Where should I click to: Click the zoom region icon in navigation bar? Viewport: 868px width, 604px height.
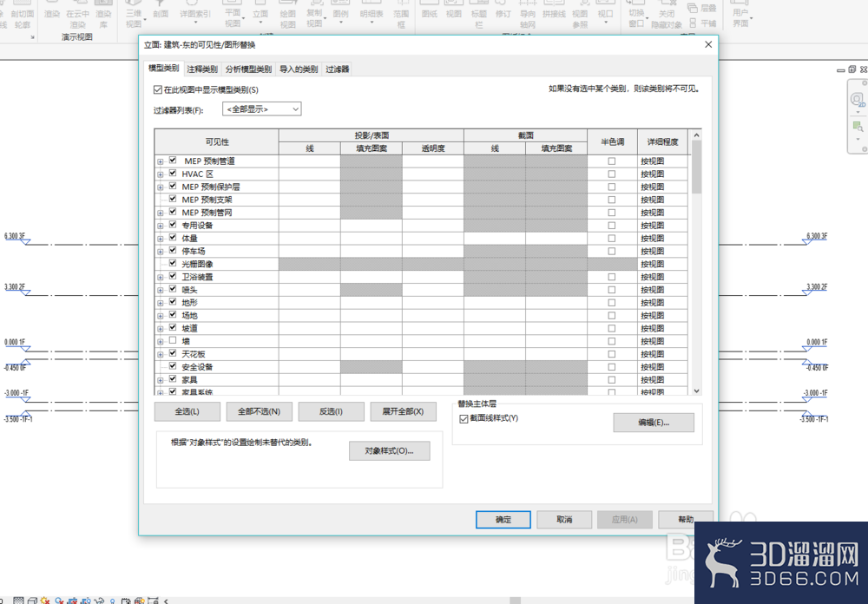[x=858, y=127]
